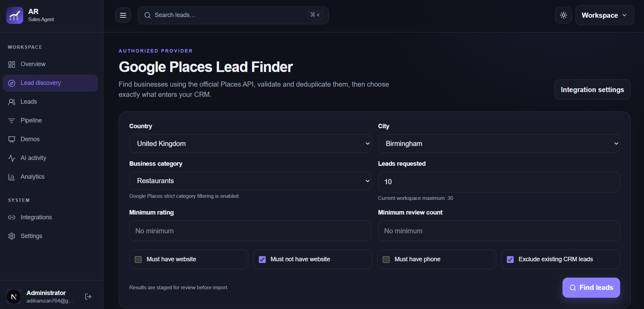Click the search magnifier icon
Viewport: 644px width, 309px height.
coord(147,15)
